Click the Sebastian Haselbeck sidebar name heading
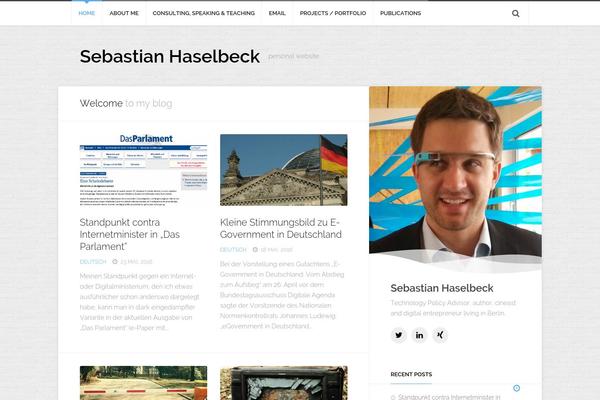 click(442, 288)
